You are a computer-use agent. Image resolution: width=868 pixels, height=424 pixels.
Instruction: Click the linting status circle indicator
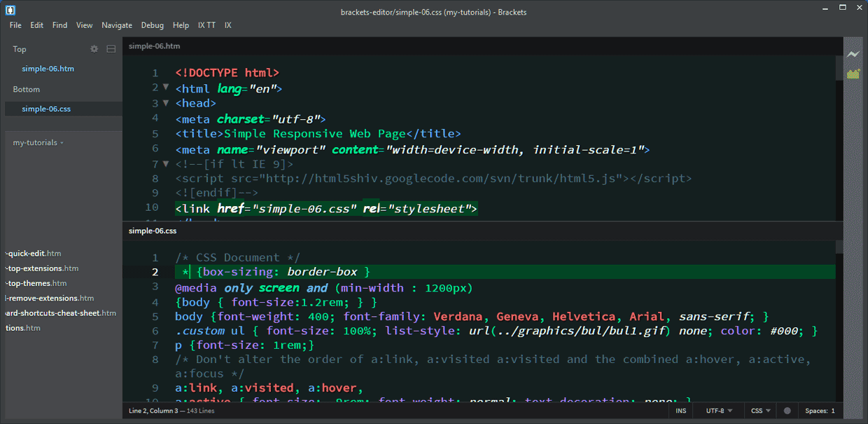[787, 411]
